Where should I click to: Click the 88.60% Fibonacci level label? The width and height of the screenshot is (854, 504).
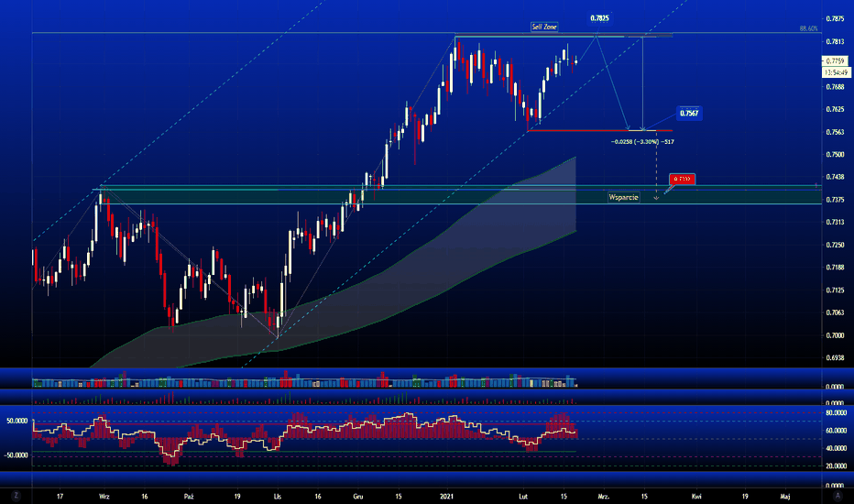(809, 28)
